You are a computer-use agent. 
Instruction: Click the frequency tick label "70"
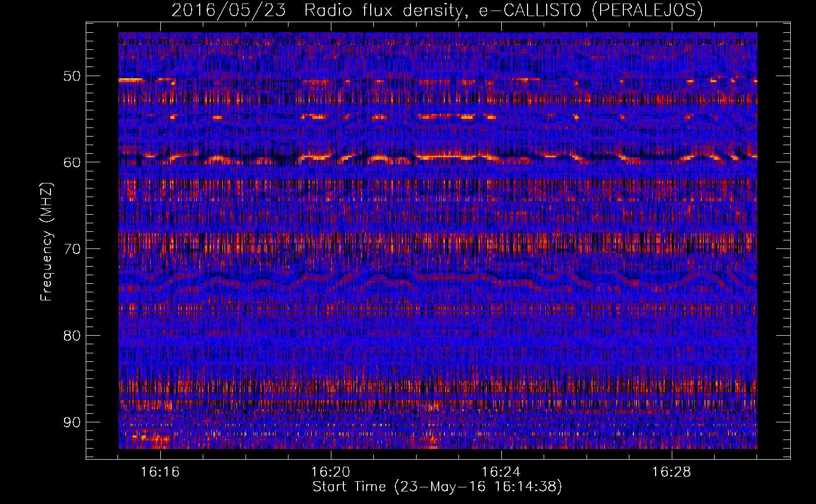(72, 249)
